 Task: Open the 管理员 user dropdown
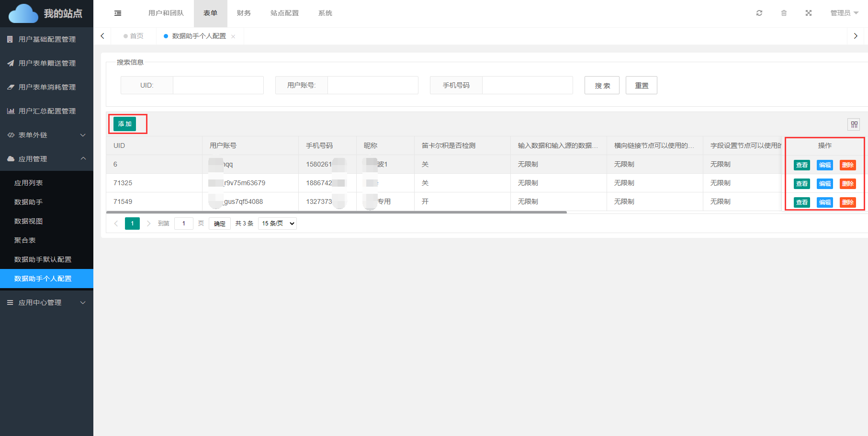coord(844,13)
